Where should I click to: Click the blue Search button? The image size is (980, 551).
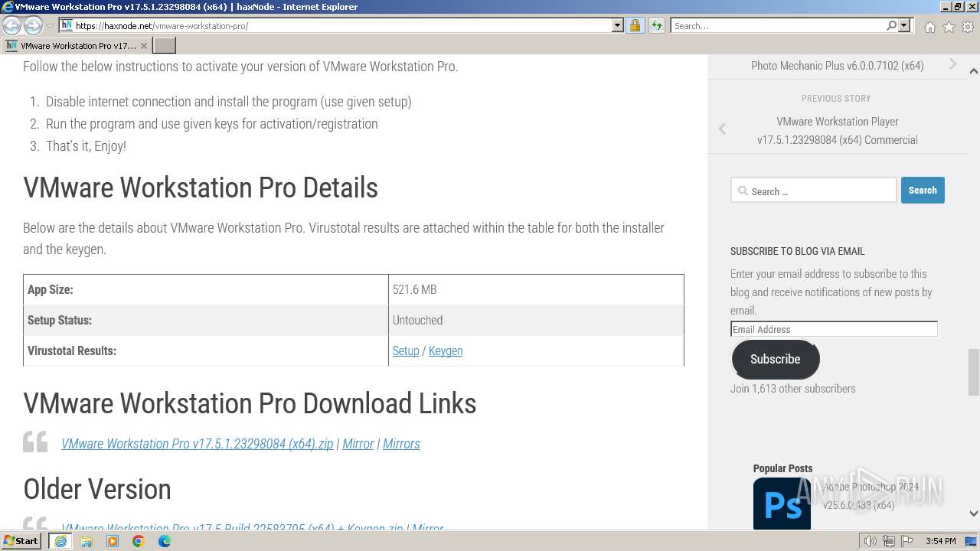(x=923, y=191)
